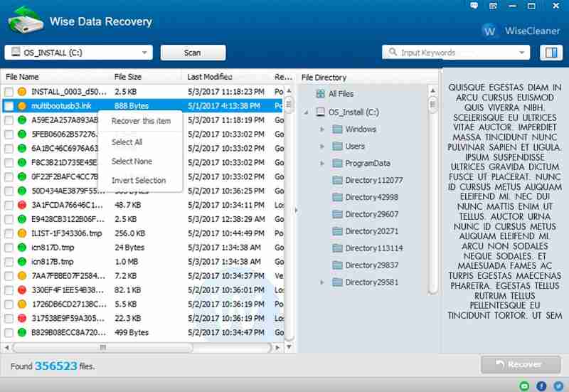
Task: Click the All Files icon in directory tree
Action: (x=320, y=94)
